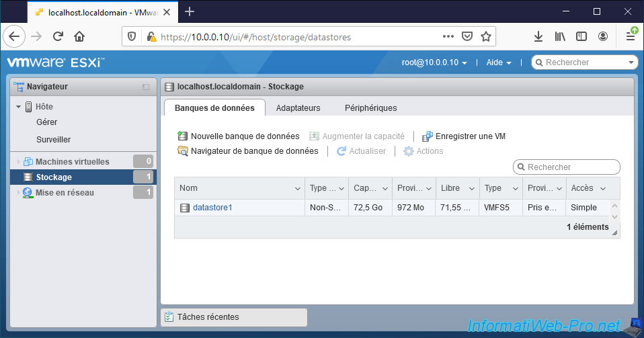Click the 72,5 Go capacity cell
The width and height of the screenshot is (644, 338).
(x=370, y=208)
